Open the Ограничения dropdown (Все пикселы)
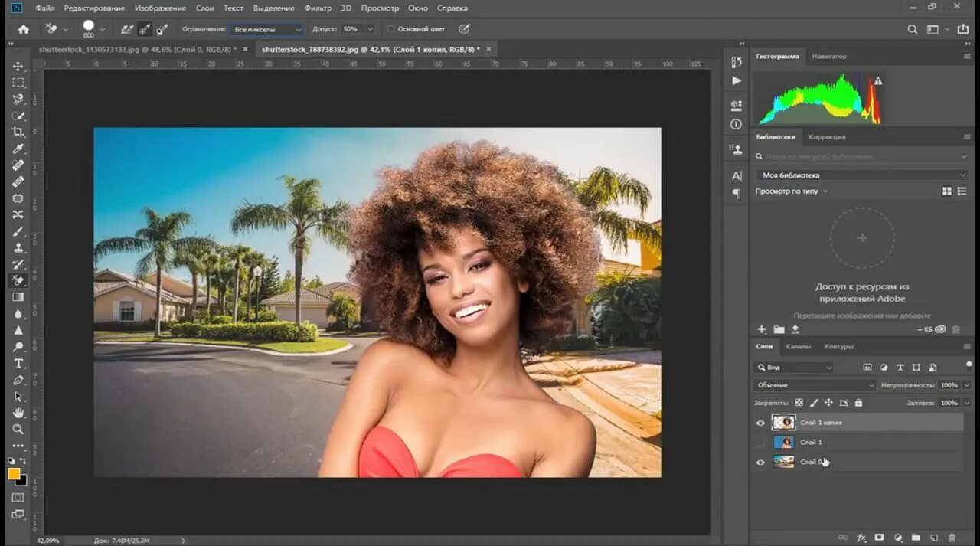The image size is (980, 546). coord(266,29)
